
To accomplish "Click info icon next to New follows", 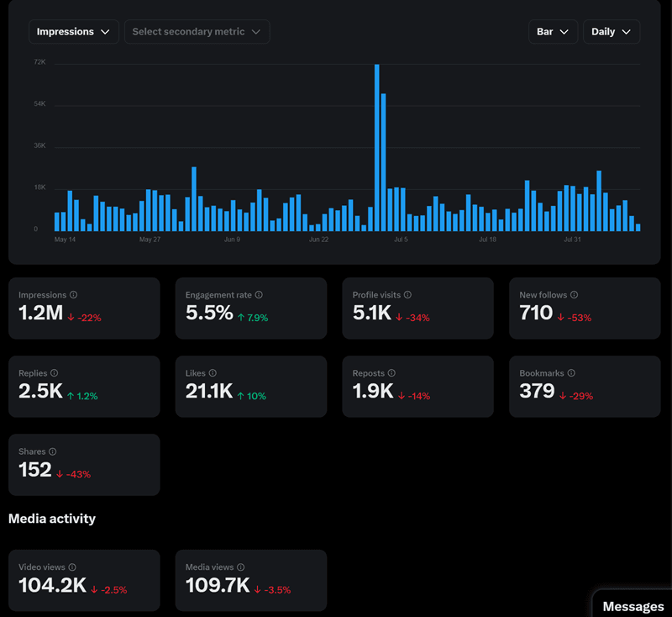I will (x=574, y=295).
